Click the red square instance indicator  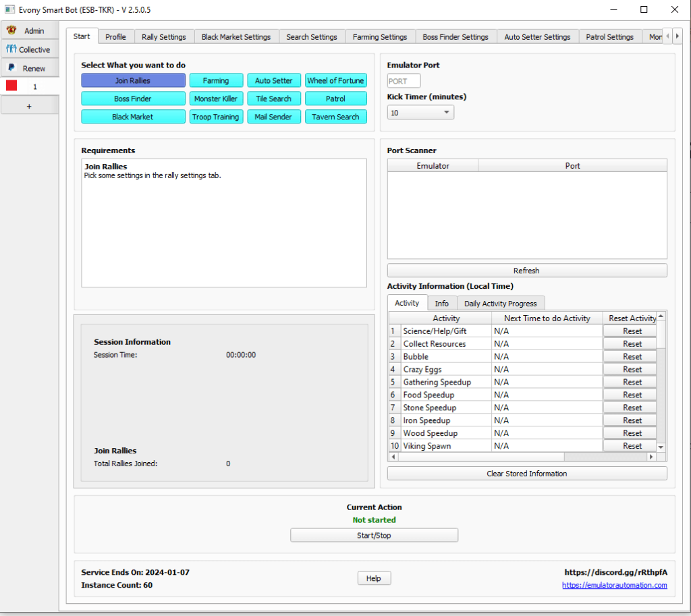point(11,86)
